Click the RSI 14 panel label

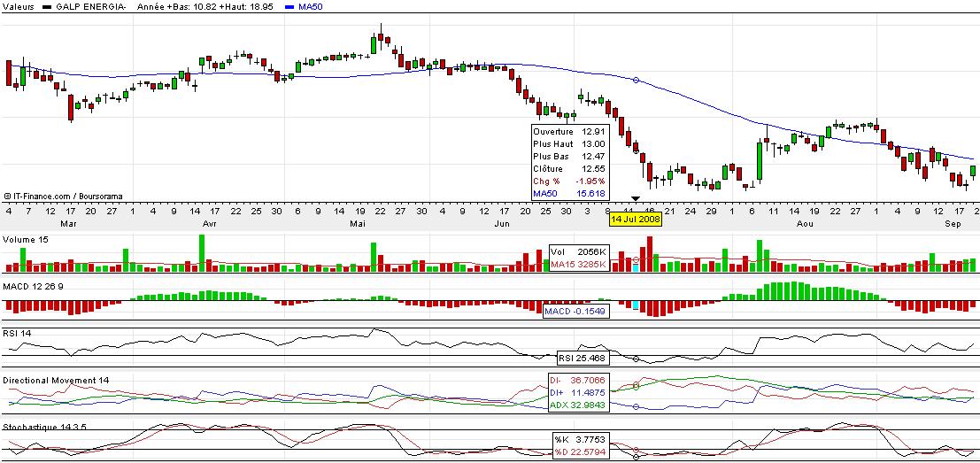tap(17, 333)
